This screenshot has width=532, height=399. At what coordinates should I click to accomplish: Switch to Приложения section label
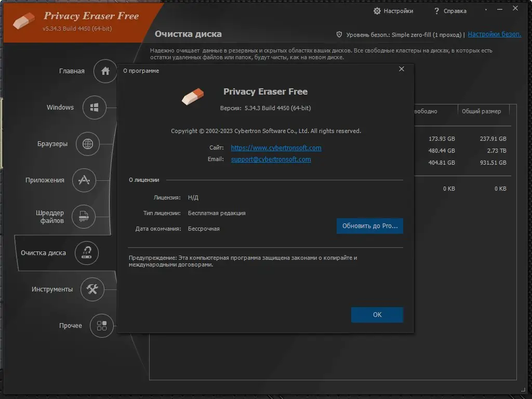(45, 180)
